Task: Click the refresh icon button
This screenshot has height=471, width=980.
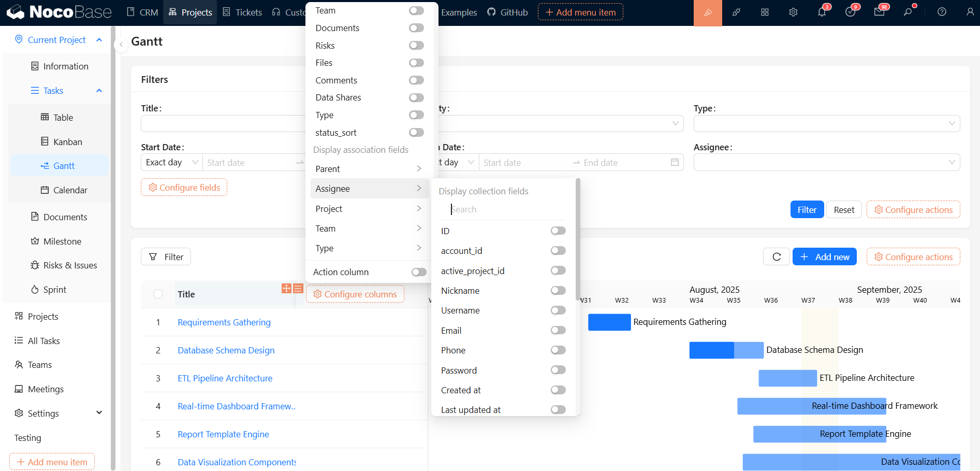Action: tap(776, 256)
